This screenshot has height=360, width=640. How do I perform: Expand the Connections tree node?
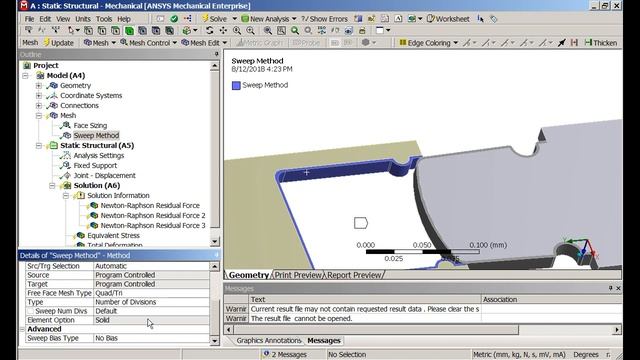(39, 106)
